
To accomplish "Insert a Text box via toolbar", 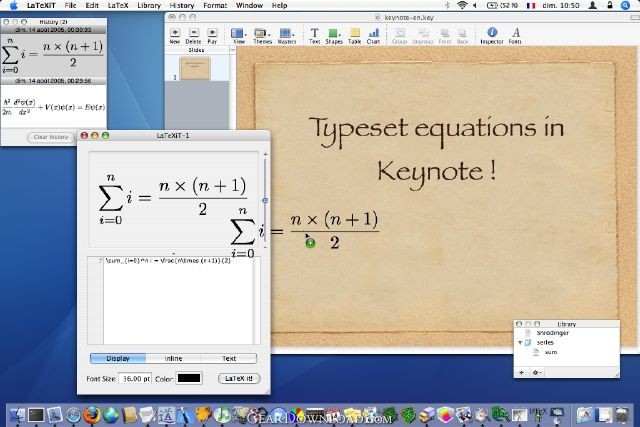I will click(x=314, y=33).
